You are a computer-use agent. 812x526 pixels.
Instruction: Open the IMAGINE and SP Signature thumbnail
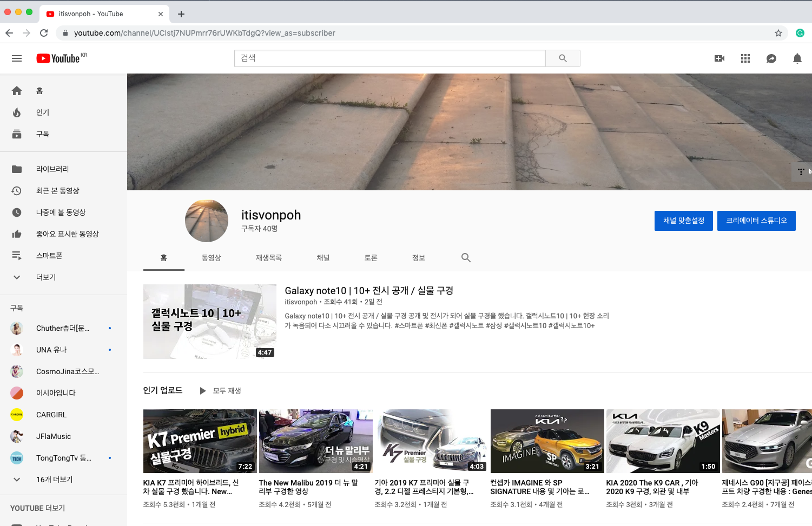coord(547,441)
